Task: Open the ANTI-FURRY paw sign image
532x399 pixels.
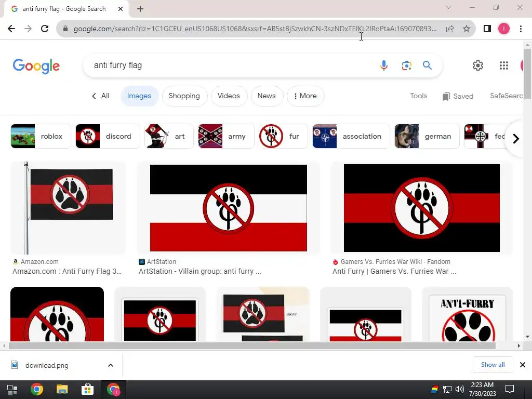Action: [x=467, y=314]
